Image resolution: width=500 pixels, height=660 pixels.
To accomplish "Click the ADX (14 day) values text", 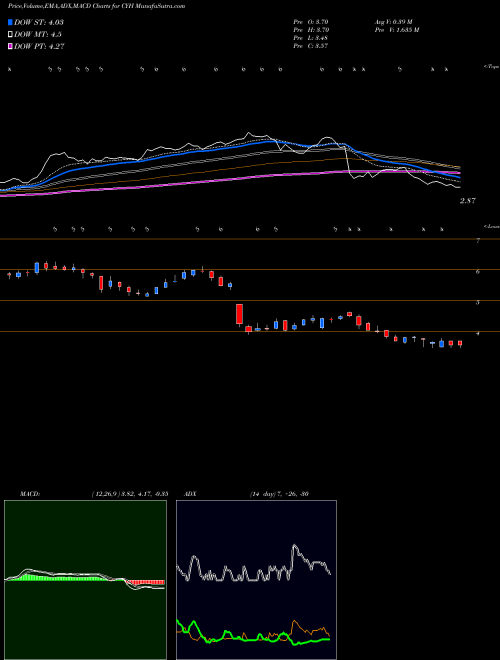I will tap(279, 494).
